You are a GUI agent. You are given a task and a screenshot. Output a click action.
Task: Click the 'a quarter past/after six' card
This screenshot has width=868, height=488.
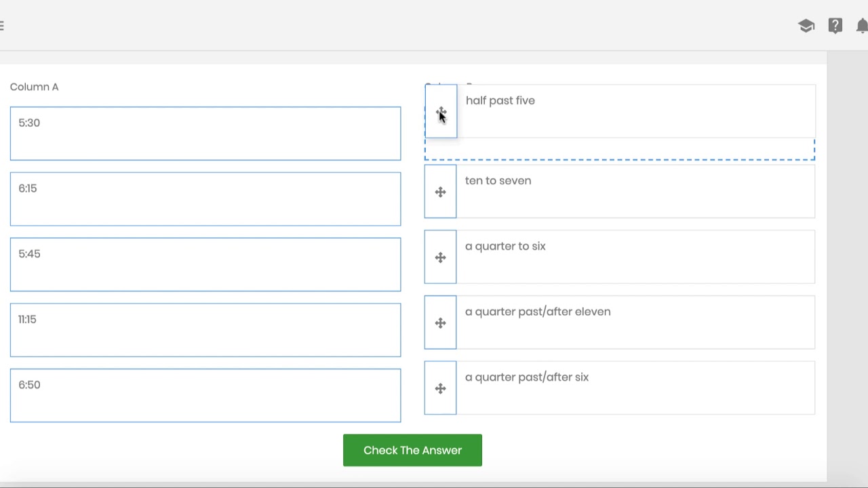(635, 388)
